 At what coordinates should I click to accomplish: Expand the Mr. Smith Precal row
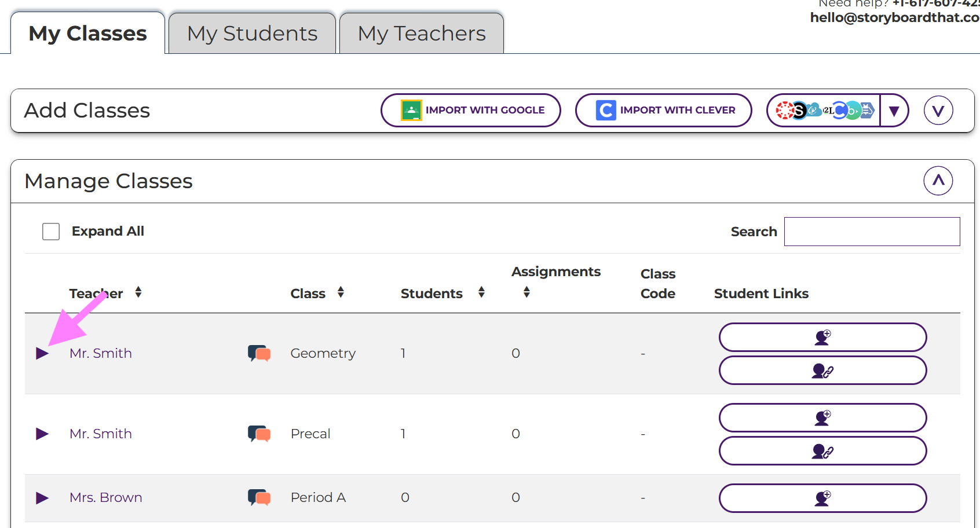[x=42, y=434]
